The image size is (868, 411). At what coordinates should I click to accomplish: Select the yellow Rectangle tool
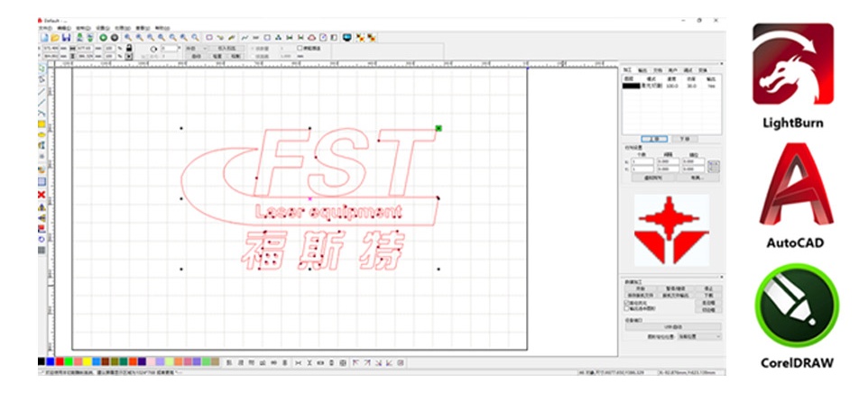[42, 123]
